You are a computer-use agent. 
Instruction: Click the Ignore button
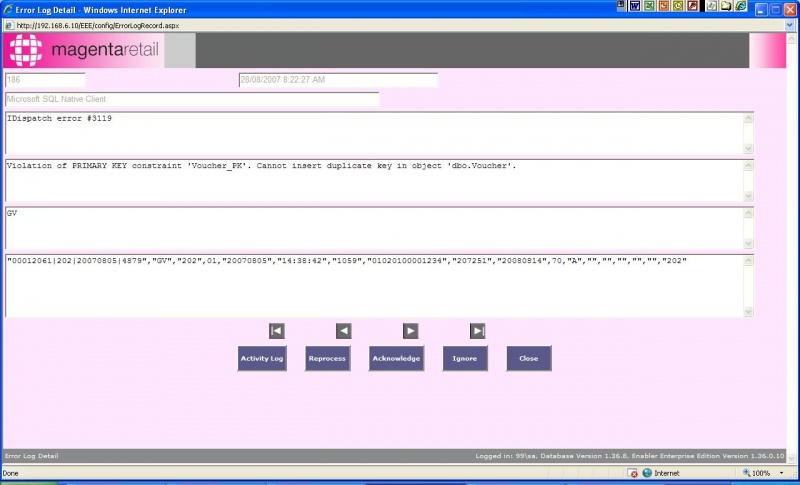click(465, 359)
